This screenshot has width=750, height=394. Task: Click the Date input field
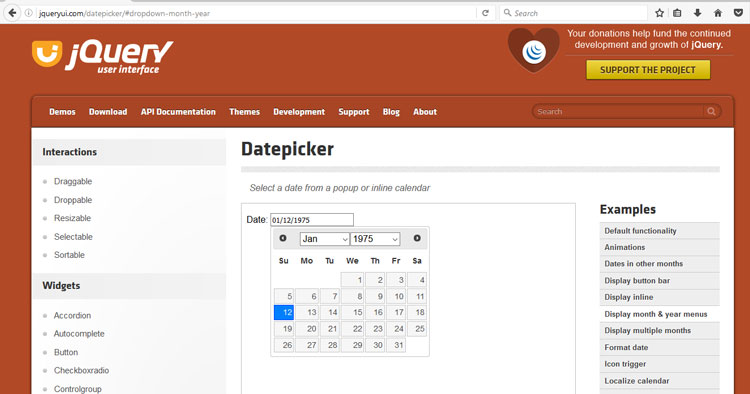pyautogui.click(x=312, y=220)
